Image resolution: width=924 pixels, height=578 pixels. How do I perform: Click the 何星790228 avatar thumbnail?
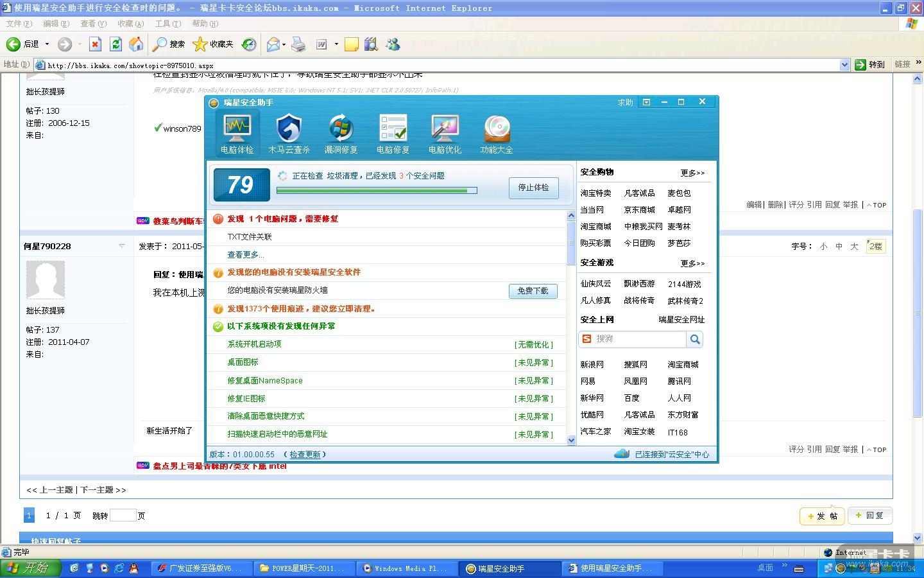coord(46,279)
